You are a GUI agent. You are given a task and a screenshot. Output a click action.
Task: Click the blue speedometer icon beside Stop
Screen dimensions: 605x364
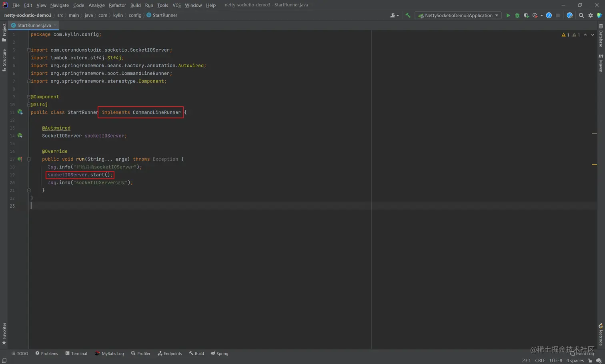(x=549, y=15)
